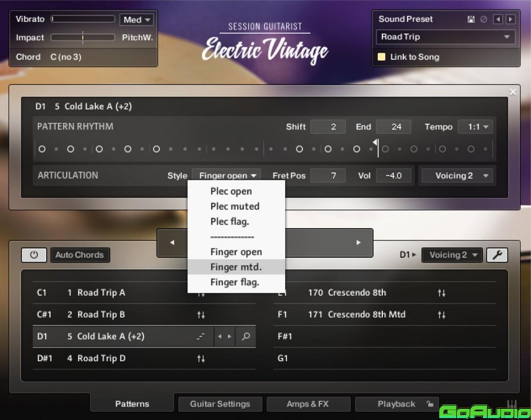Save the current Sound Preset
The width and height of the screenshot is (531, 420).
pos(471,19)
